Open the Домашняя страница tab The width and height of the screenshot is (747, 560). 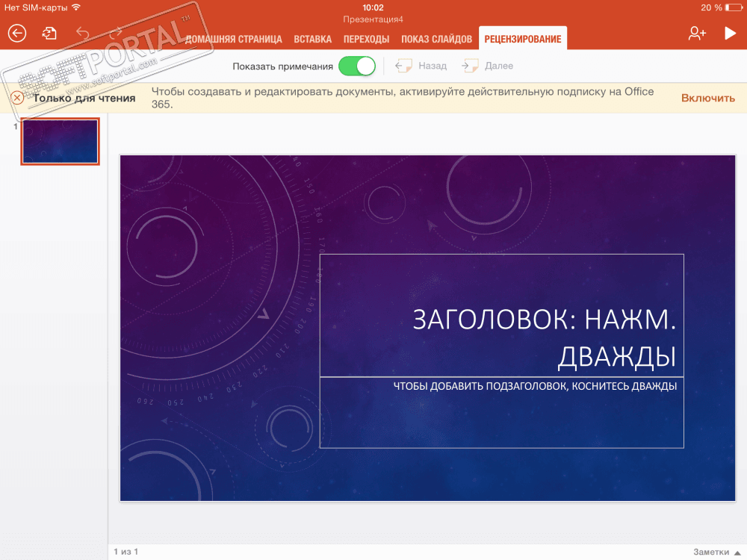233,39
